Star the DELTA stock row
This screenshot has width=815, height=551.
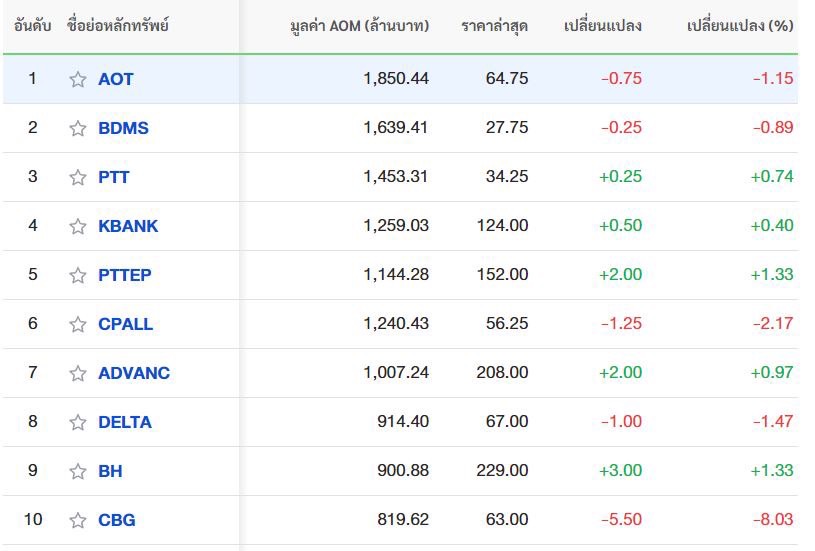coord(78,422)
